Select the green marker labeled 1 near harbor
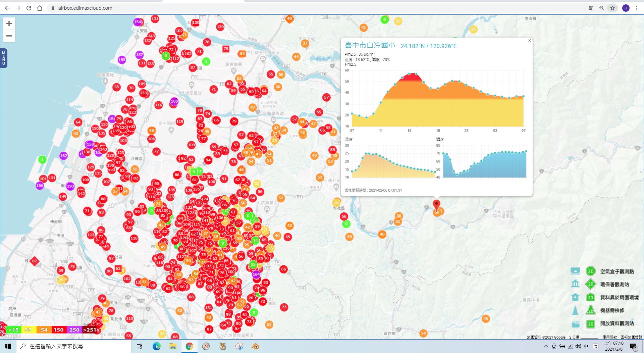Screen dimensions: 644x353 42,160
